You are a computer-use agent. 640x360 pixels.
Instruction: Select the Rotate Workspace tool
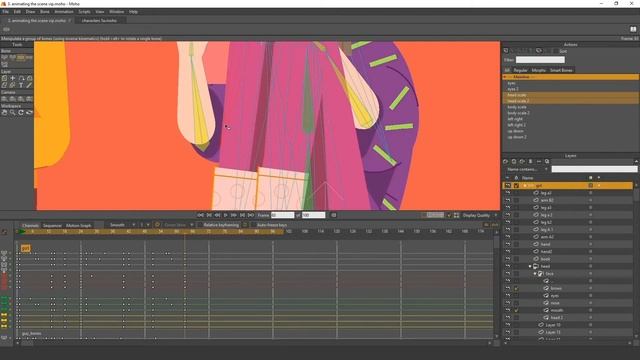(21, 112)
